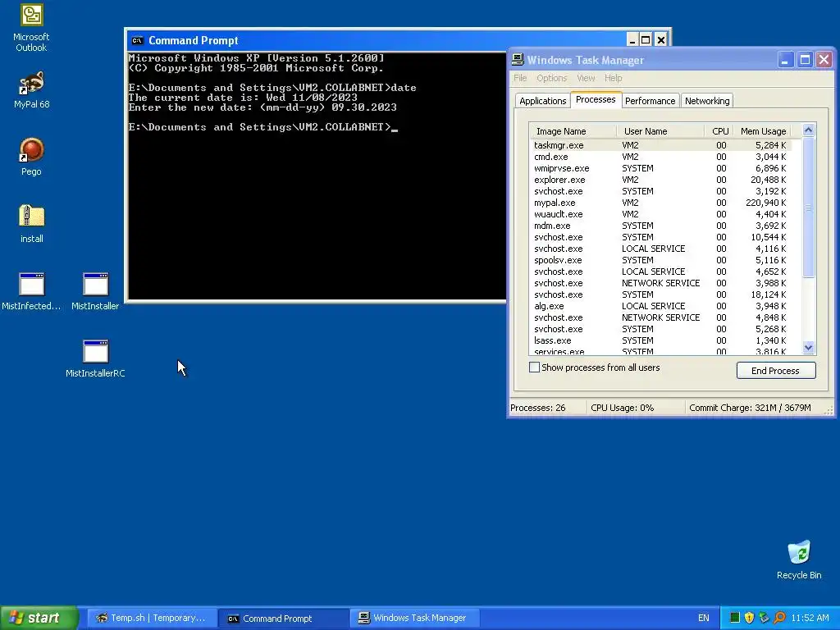Click the process list scrollbar thumb
Image resolution: width=840 pixels, height=630 pixels.
pos(808,208)
